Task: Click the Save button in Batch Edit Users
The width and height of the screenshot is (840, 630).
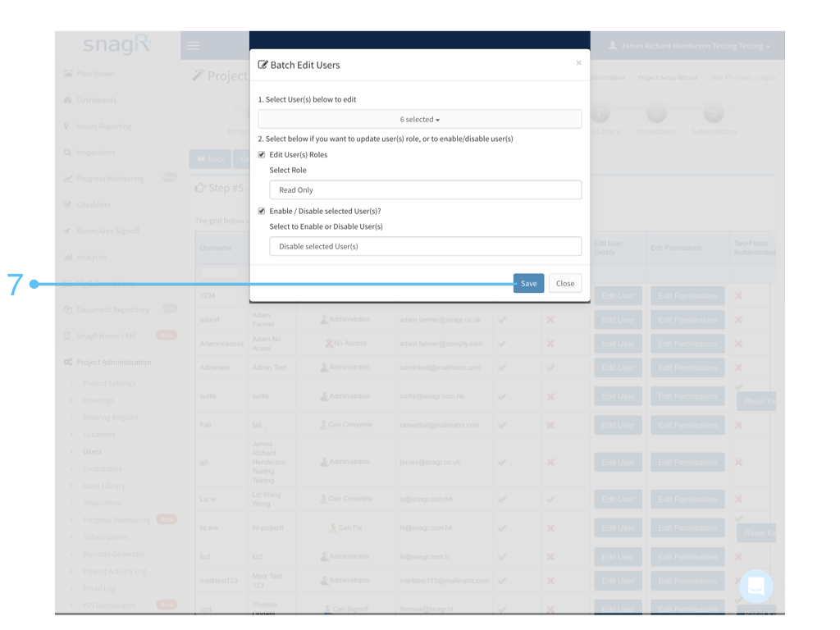Action: [528, 283]
